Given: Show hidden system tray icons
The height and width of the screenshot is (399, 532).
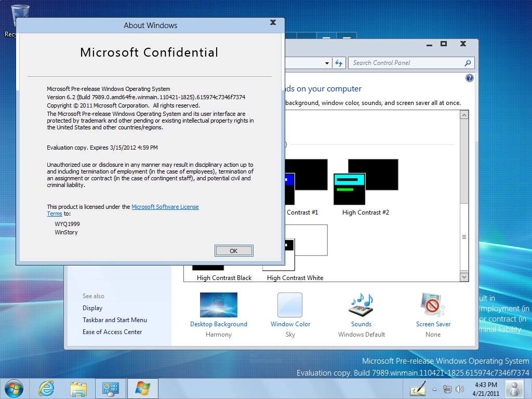Looking at the screenshot, I should click(x=434, y=389).
